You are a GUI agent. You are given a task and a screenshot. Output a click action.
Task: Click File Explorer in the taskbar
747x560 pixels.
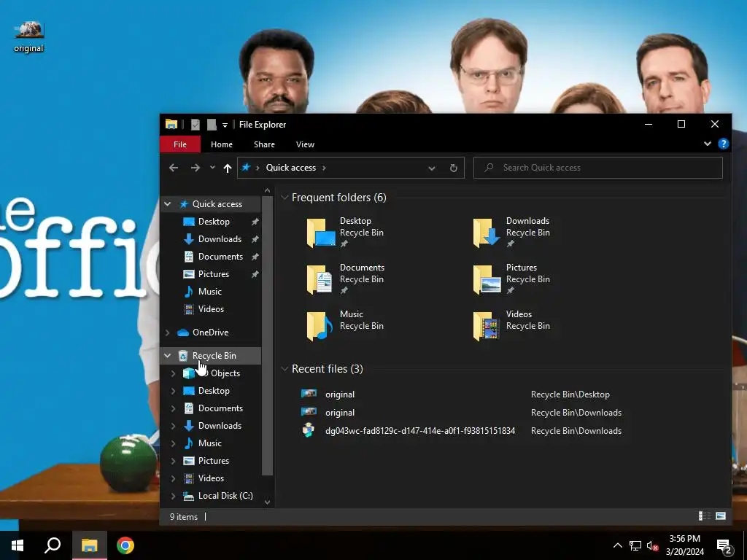pos(89,545)
